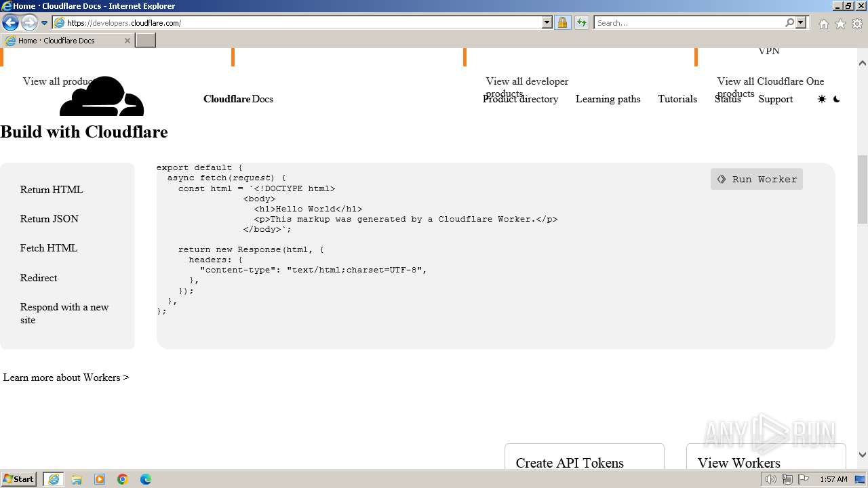The width and height of the screenshot is (868, 488).
Task: Click the scrollbar up arrow
Action: pos(863,63)
